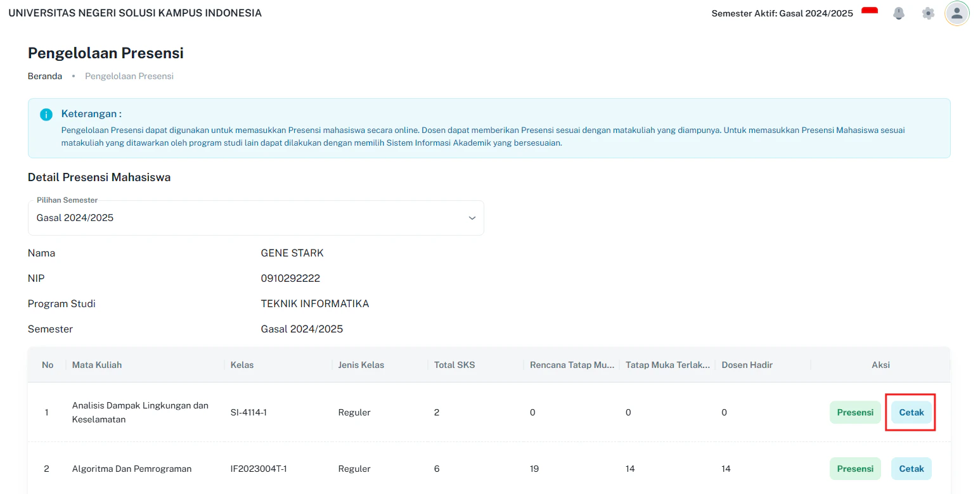
Task: Open the user profile avatar
Action: tap(957, 13)
